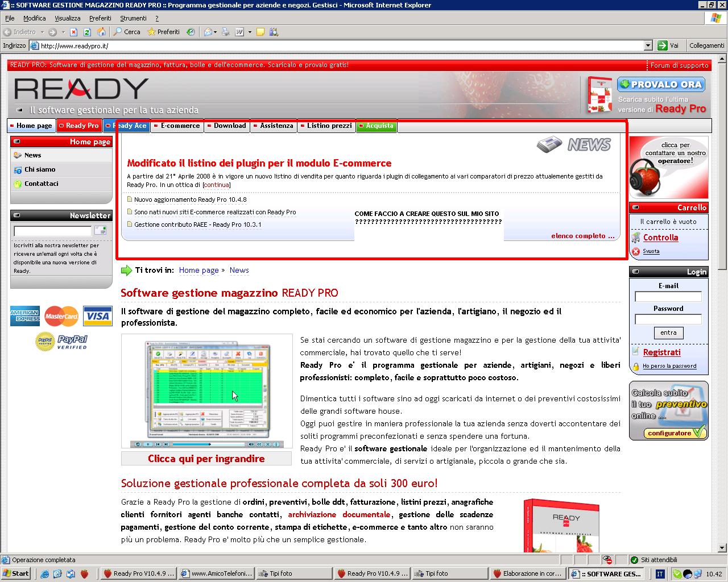
Task: Click the VISA logo
Action: 98,316
